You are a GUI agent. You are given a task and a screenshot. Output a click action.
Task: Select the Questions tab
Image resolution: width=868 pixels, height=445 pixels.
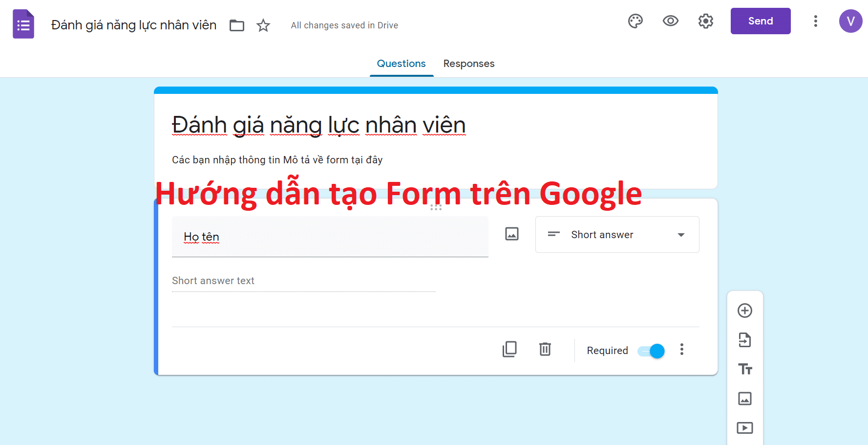pos(402,64)
